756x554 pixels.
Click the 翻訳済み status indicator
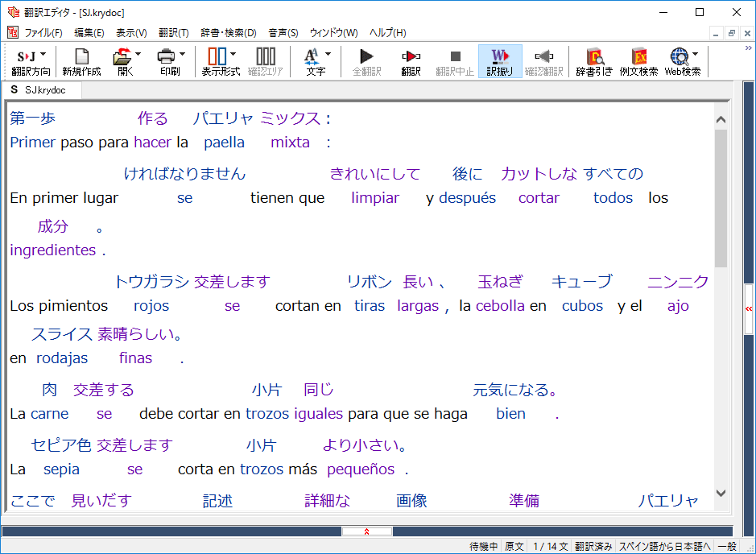coord(593,546)
